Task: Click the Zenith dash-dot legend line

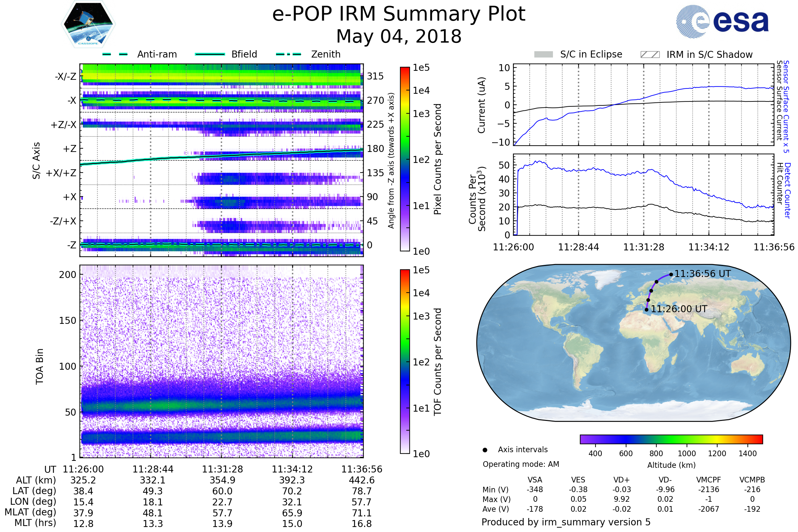Action: coord(289,54)
